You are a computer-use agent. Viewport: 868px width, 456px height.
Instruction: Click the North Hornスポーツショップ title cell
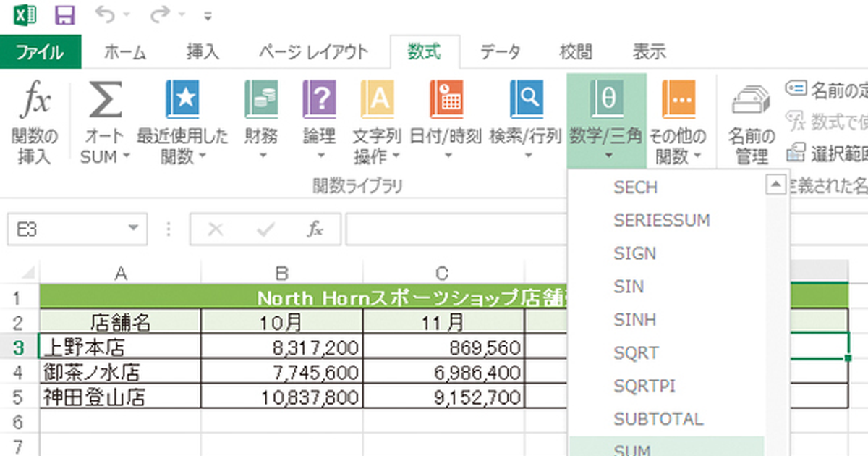pyautogui.click(x=443, y=297)
